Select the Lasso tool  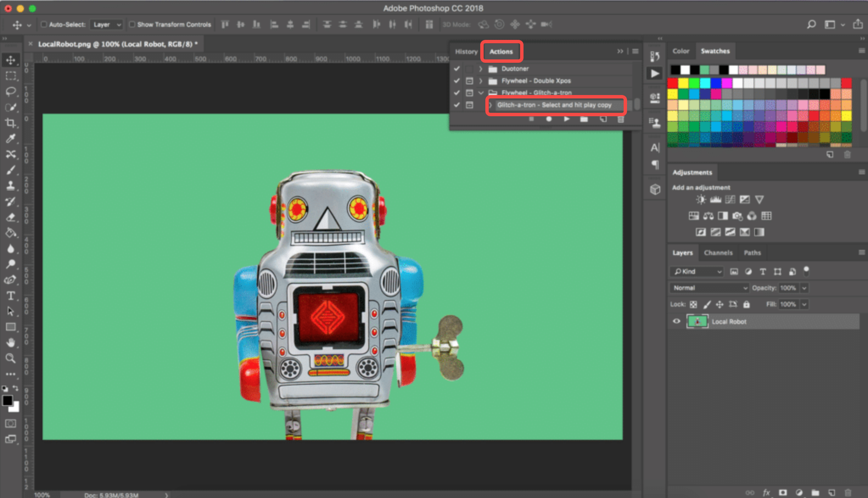click(x=11, y=92)
